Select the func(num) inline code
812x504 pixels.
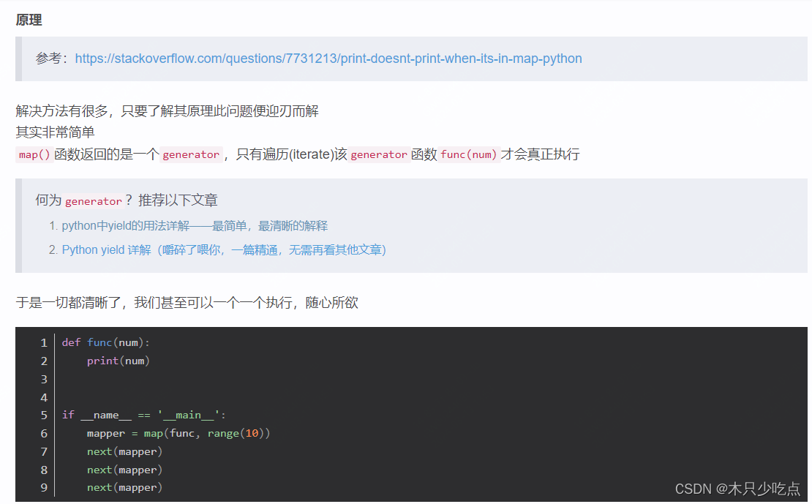[x=469, y=154]
